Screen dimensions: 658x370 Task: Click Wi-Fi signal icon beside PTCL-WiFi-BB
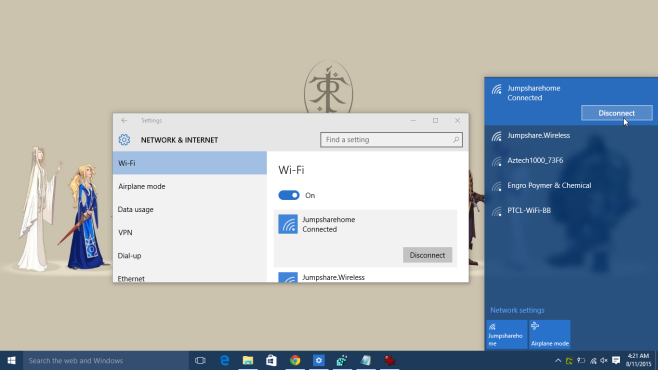[497, 211]
